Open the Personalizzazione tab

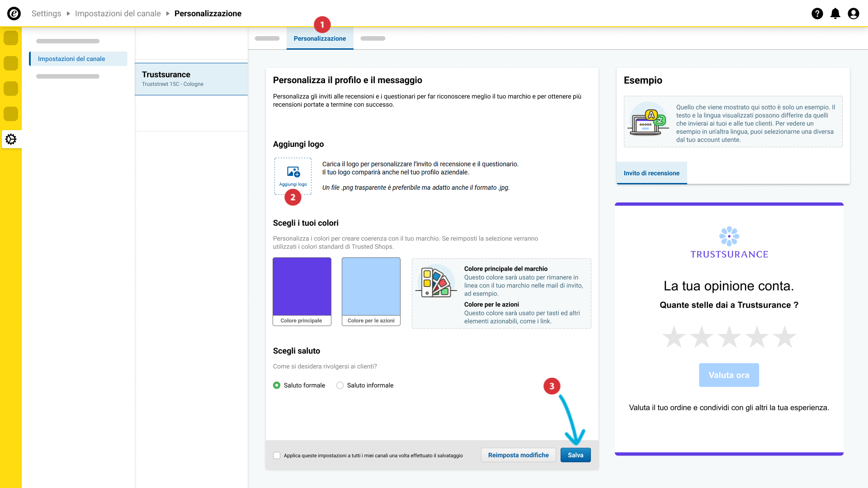click(x=320, y=38)
